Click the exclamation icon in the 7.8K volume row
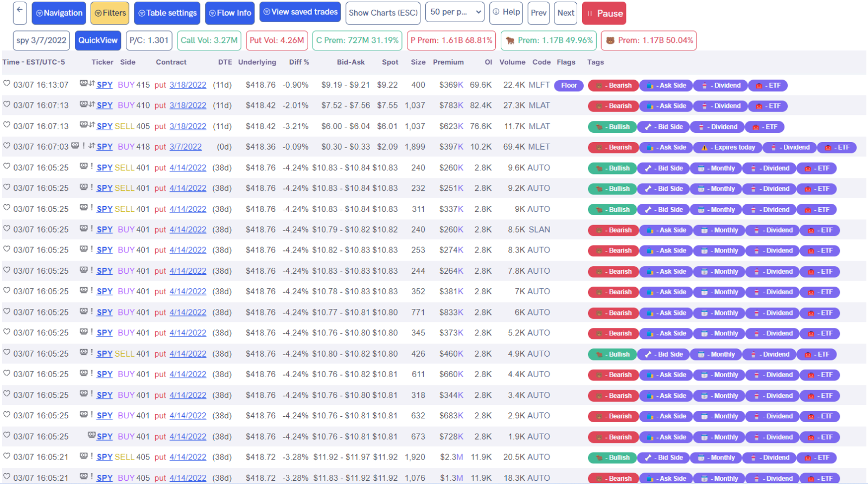 pyautogui.click(x=91, y=270)
